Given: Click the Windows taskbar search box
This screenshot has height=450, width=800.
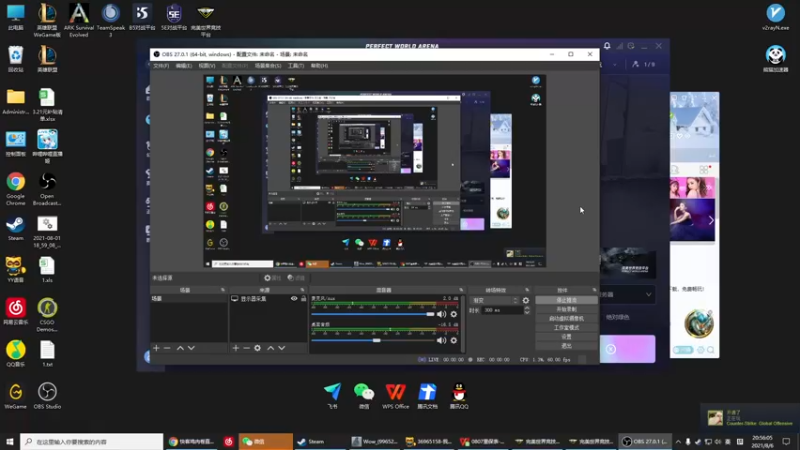Looking at the screenshot, I should [x=92, y=442].
